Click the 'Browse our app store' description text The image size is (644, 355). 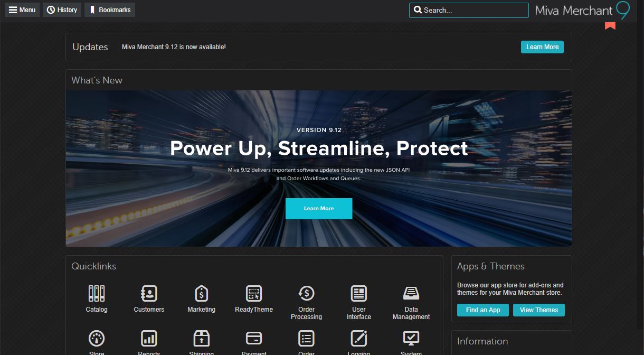[510, 288]
